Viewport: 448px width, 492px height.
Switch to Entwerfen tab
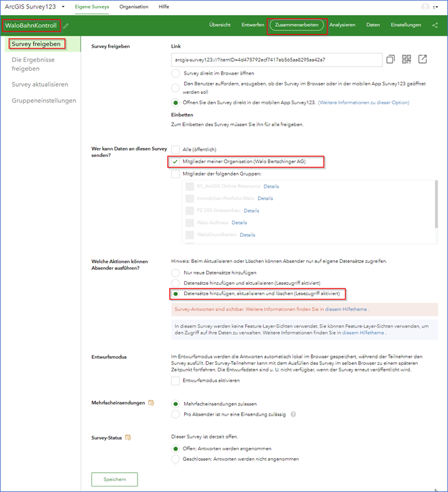[x=253, y=25]
